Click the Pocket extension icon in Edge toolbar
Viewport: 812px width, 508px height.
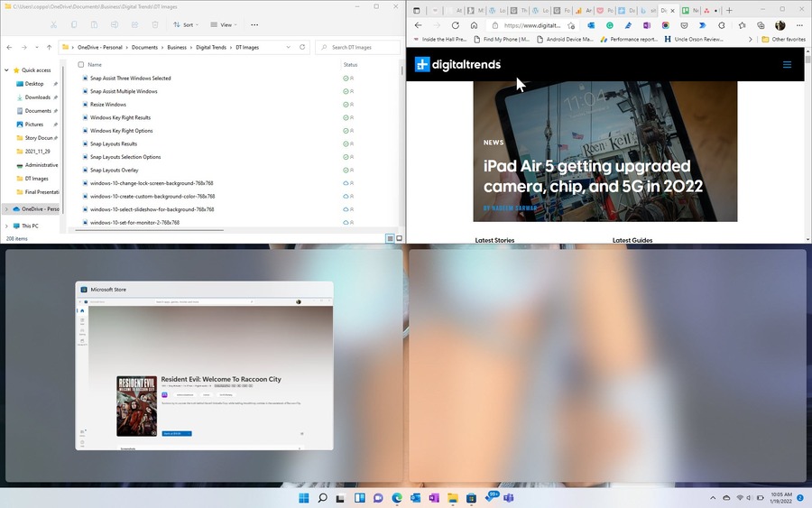click(684, 25)
